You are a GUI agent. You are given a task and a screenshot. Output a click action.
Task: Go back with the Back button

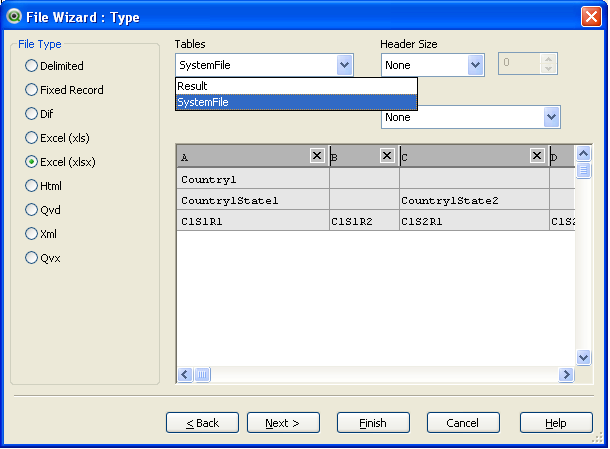point(202,423)
